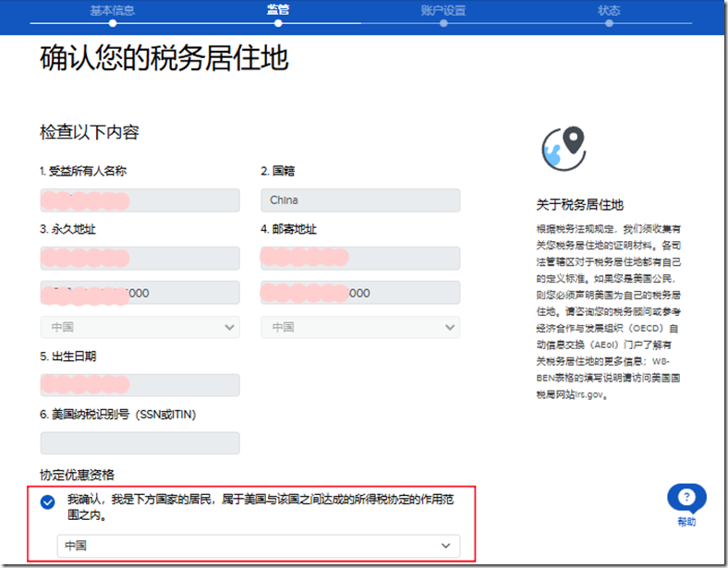The width and height of the screenshot is (728, 568).
Task: Expand the treaty country 中国 dropdown
Action: [x=258, y=546]
